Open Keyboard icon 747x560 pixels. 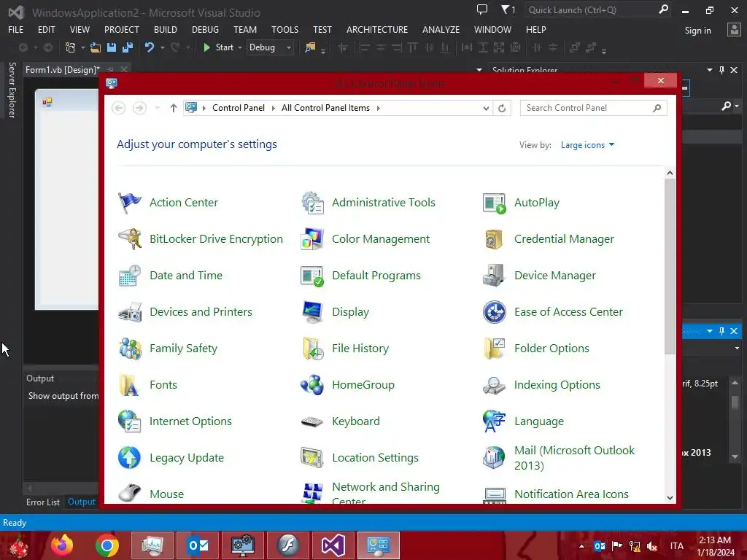coord(312,421)
